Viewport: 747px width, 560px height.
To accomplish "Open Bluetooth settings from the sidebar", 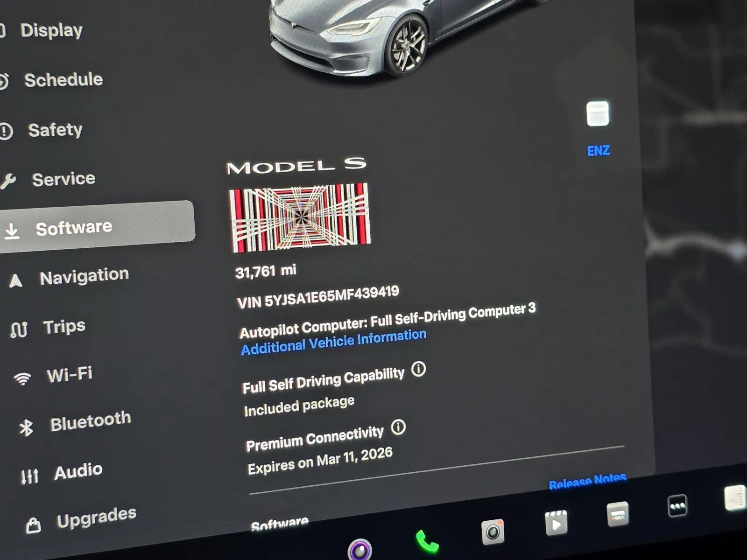I will (x=90, y=420).
